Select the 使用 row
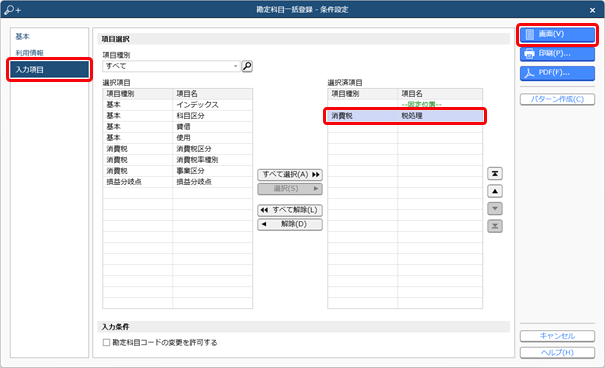Image resolution: width=605 pixels, height=368 pixels. point(177,138)
